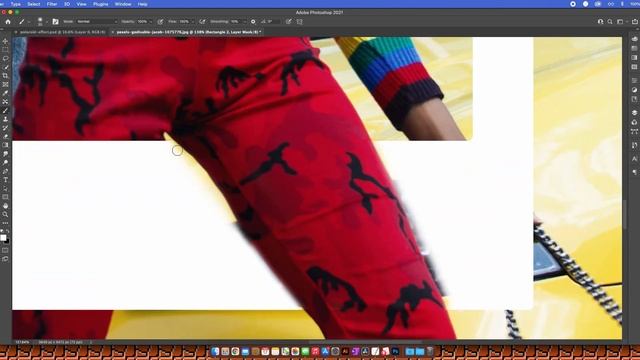640x360 pixels.
Task: Open smoothing options gear menu
Action: click(253, 22)
